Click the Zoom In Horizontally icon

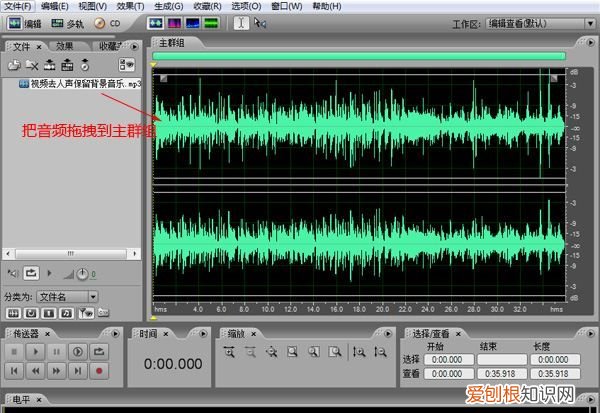tap(230, 352)
